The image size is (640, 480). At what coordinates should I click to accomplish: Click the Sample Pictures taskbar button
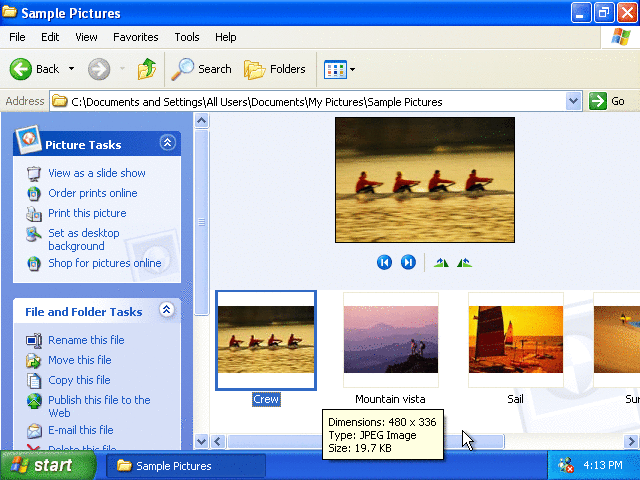186,466
